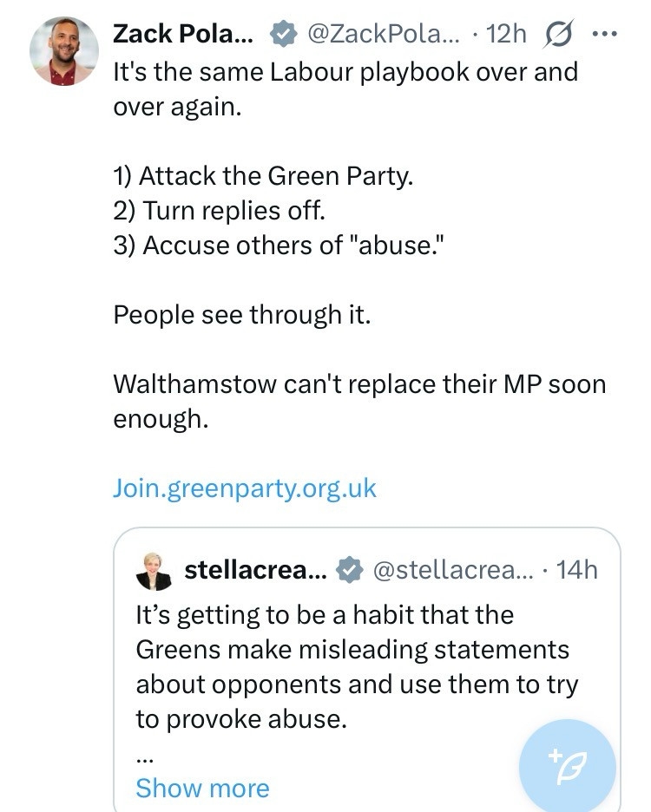Click the 12h timestamp
Image resolution: width=651 pixels, height=812 pixels.
[x=507, y=33]
